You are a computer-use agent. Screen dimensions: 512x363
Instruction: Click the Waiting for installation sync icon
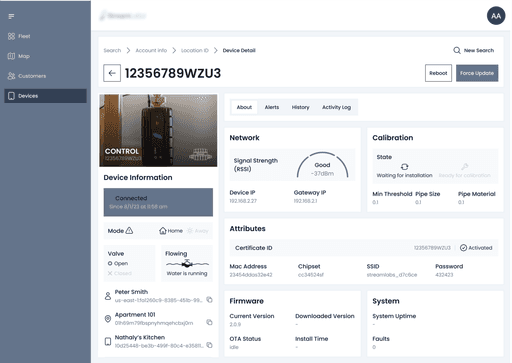404,166
